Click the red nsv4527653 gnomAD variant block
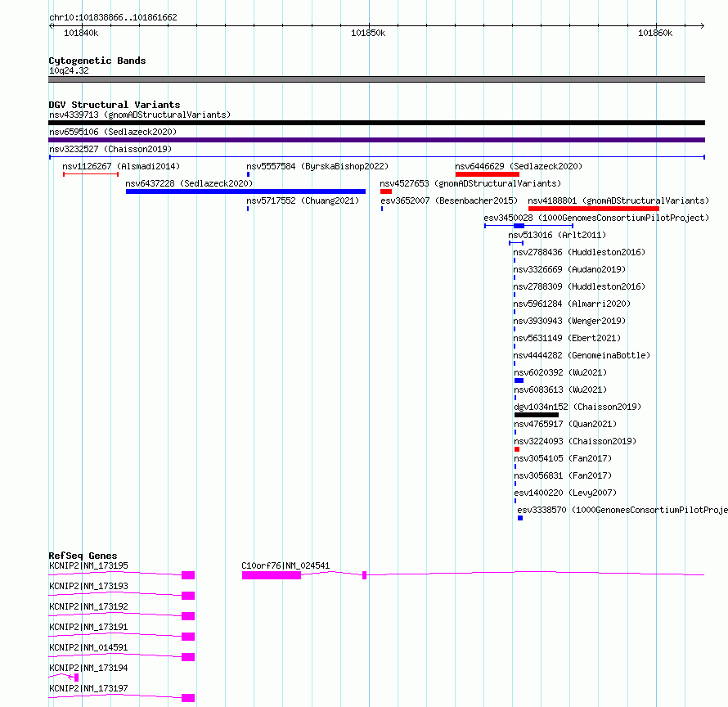 pyautogui.click(x=386, y=191)
